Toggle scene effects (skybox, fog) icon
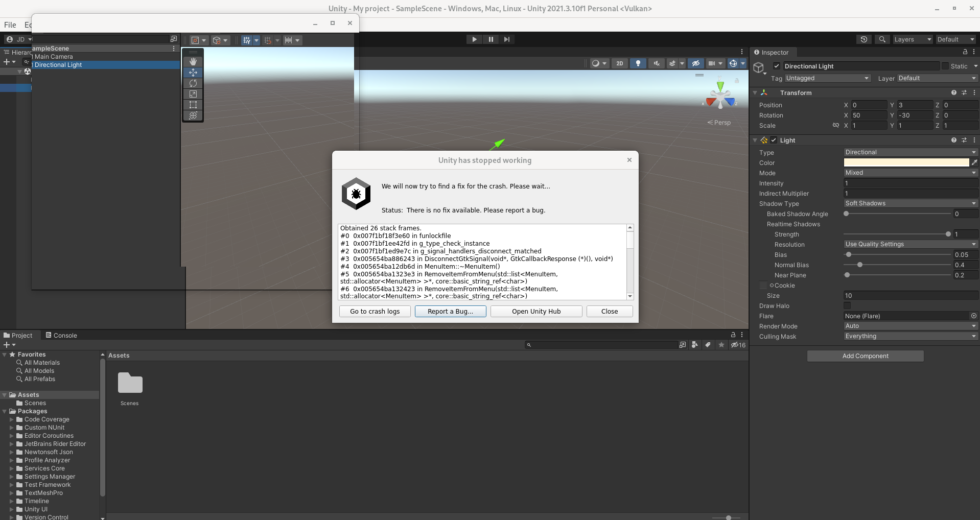980x520 pixels. [x=672, y=63]
